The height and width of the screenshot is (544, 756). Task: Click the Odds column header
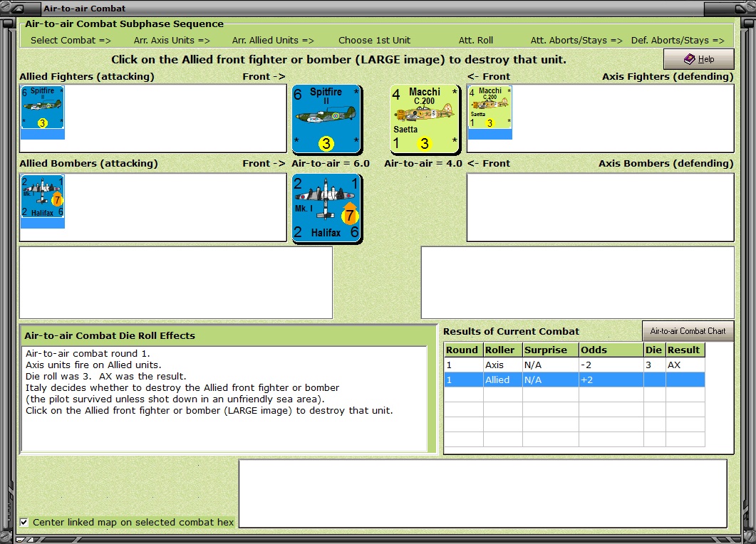(x=611, y=350)
